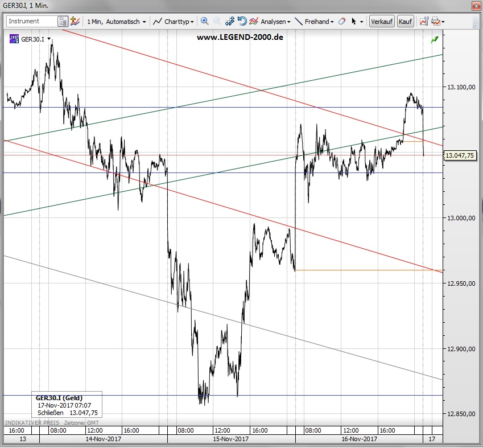Click the green arrow indicator in chart corner
Screen dimensions: 483x448
(435, 39)
